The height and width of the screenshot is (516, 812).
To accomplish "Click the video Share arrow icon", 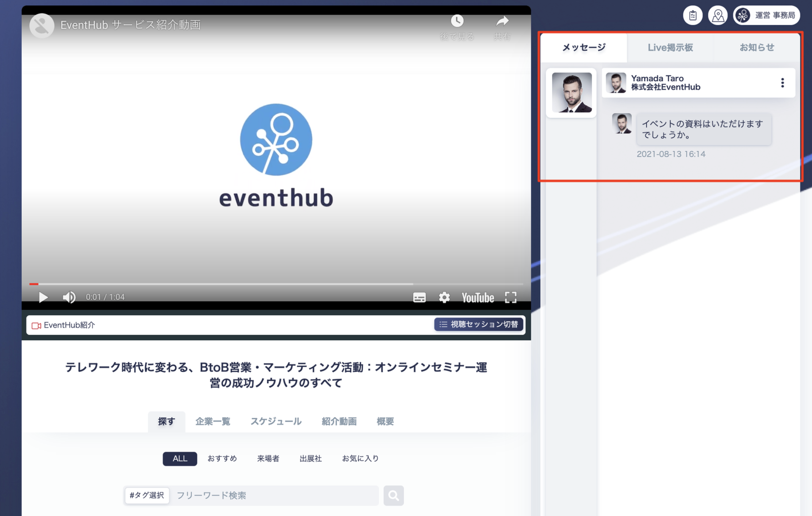I will click(502, 21).
